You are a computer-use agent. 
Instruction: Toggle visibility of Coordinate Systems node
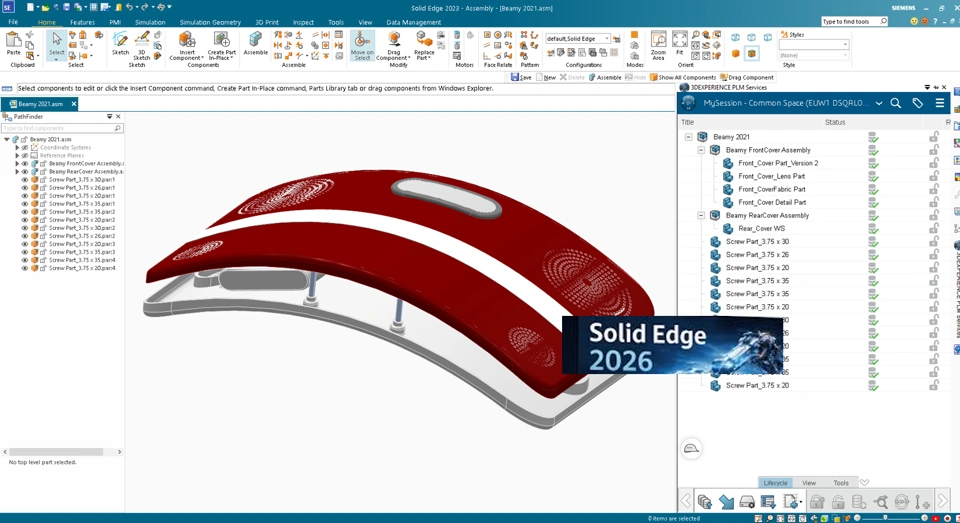[25, 148]
